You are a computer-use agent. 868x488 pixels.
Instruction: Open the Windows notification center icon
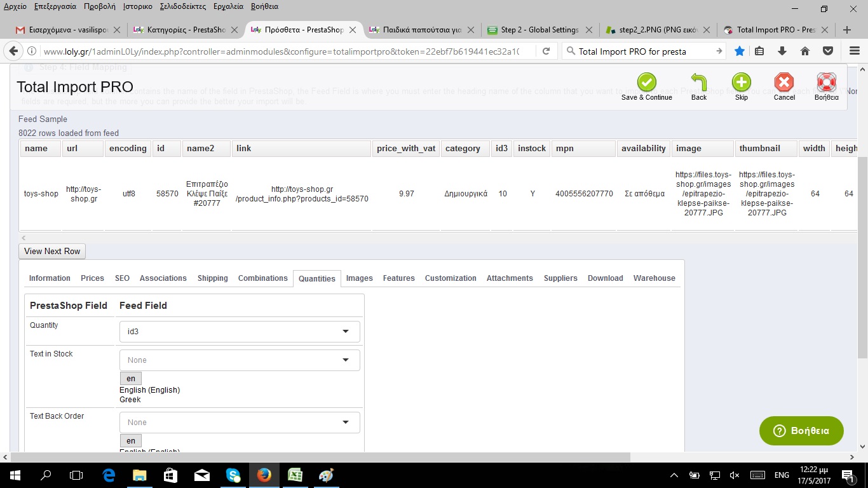[x=847, y=475]
